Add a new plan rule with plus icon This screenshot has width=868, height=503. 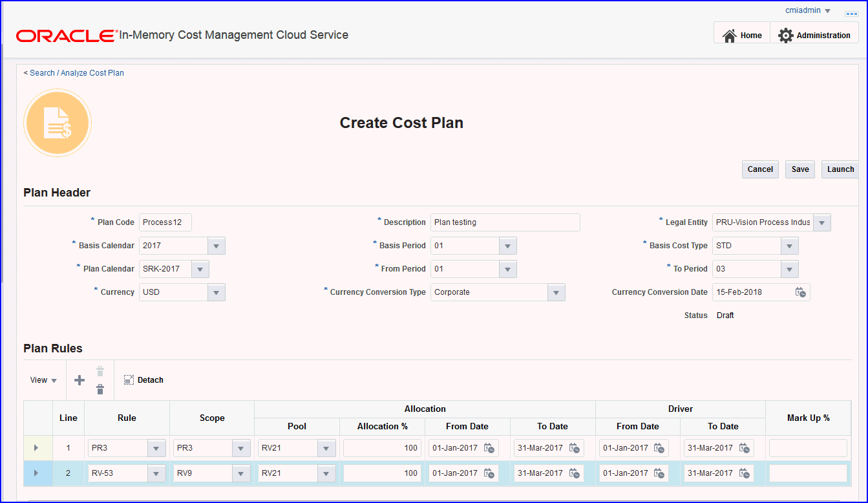tap(79, 380)
